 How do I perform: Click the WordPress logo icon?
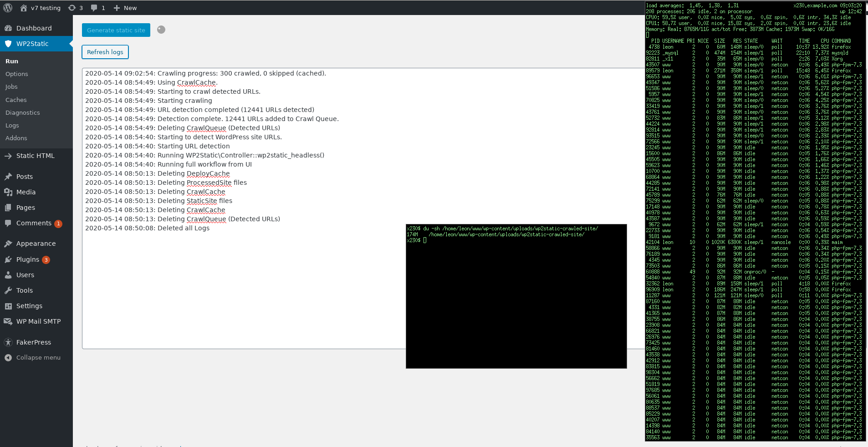(x=8, y=8)
